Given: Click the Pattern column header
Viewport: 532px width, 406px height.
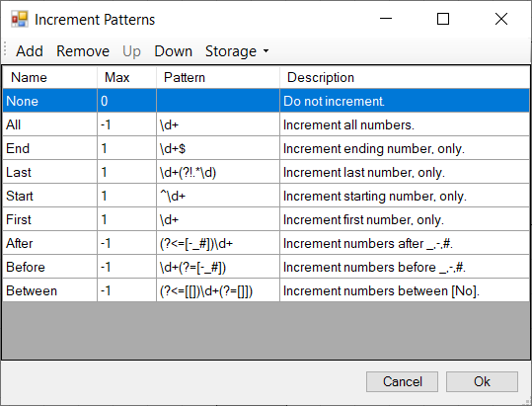Looking at the screenshot, I should click(218, 77).
